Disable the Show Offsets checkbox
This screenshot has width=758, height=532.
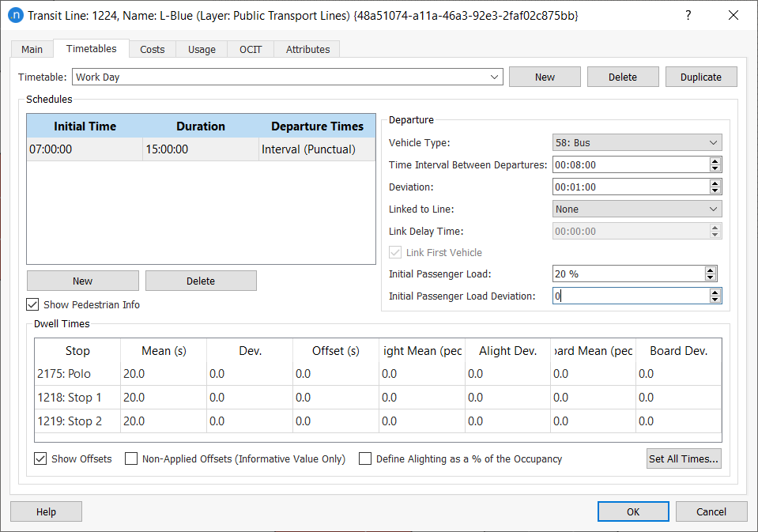[x=40, y=458]
